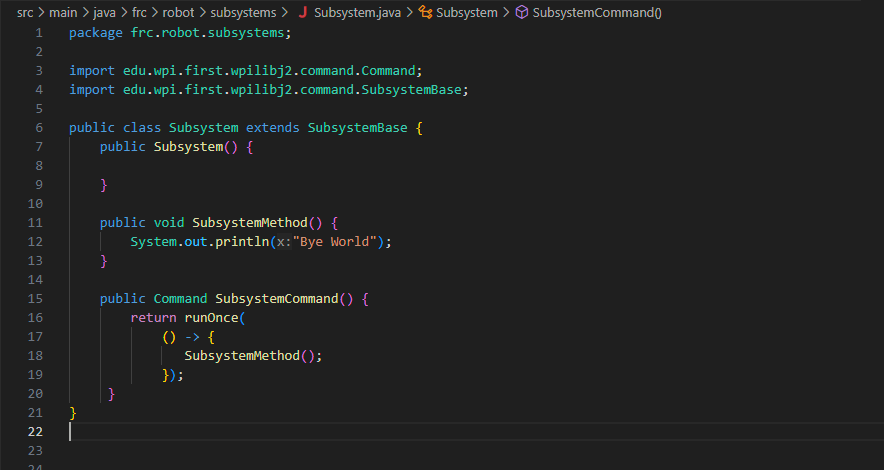Viewport: 884px width, 470px height.
Task: Click the 'Subsystem' constructor name on line 7
Action: pyautogui.click(x=188, y=147)
